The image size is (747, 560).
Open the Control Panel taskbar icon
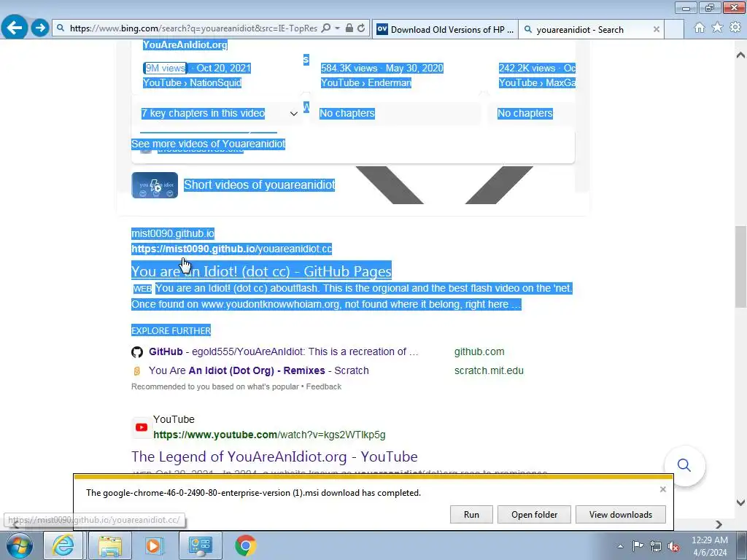tap(200, 545)
